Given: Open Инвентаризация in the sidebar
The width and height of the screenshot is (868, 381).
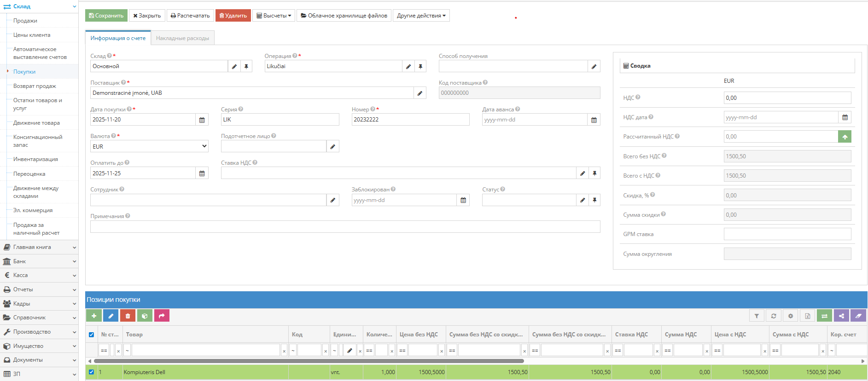Looking at the screenshot, I should coord(35,159).
